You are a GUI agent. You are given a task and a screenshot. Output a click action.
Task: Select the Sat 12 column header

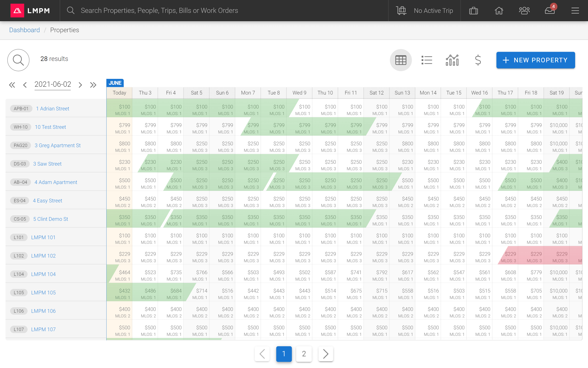376,93
